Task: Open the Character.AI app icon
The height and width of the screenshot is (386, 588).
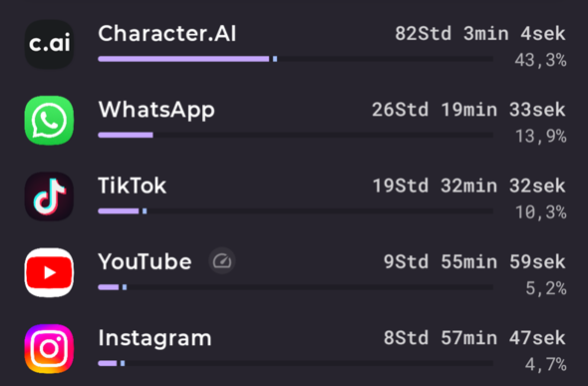Action: (x=49, y=44)
